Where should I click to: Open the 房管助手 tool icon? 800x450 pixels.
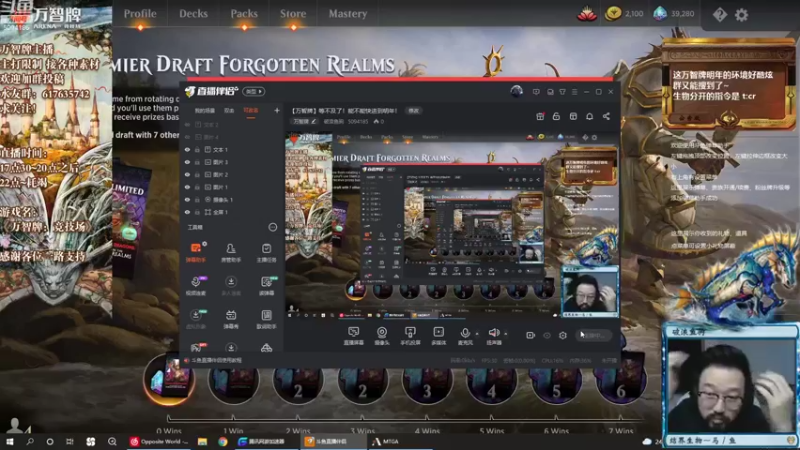pyautogui.click(x=231, y=253)
